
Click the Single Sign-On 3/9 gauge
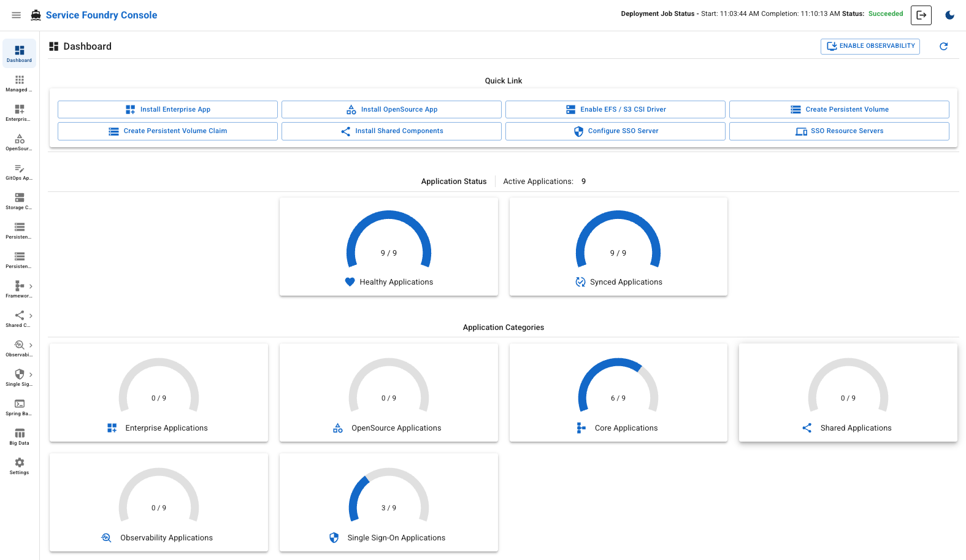click(389, 496)
